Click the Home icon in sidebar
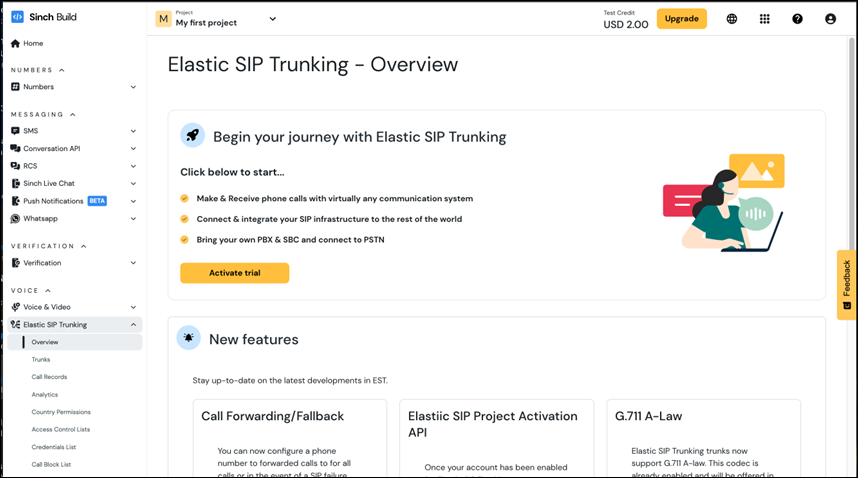The image size is (858, 478). pos(15,44)
